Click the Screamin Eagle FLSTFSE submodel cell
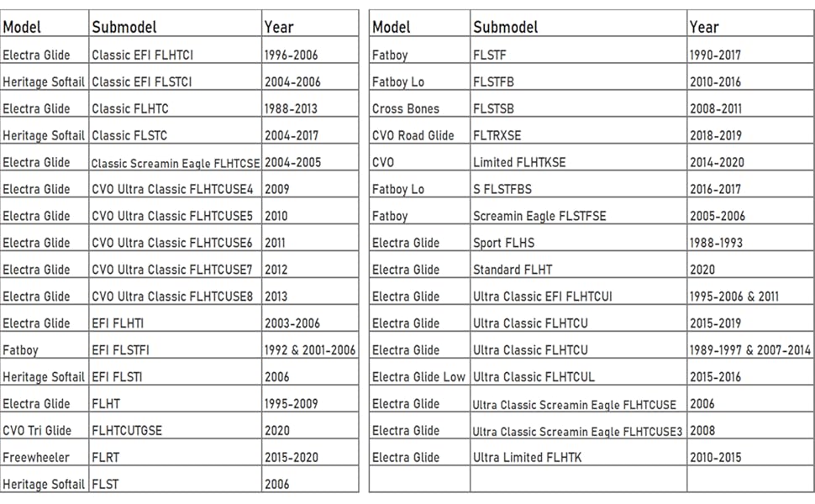This screenshot has height=504, width=815. [539, 217]
